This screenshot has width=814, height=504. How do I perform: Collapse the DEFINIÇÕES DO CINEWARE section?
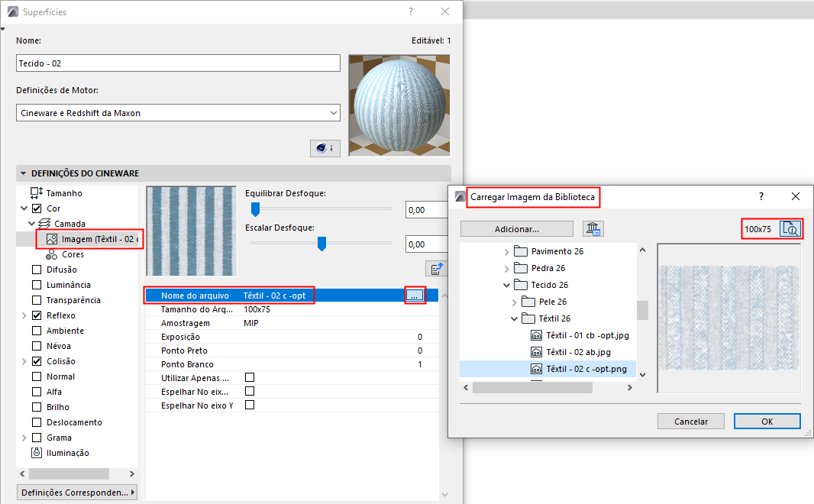tap(24, 173)
